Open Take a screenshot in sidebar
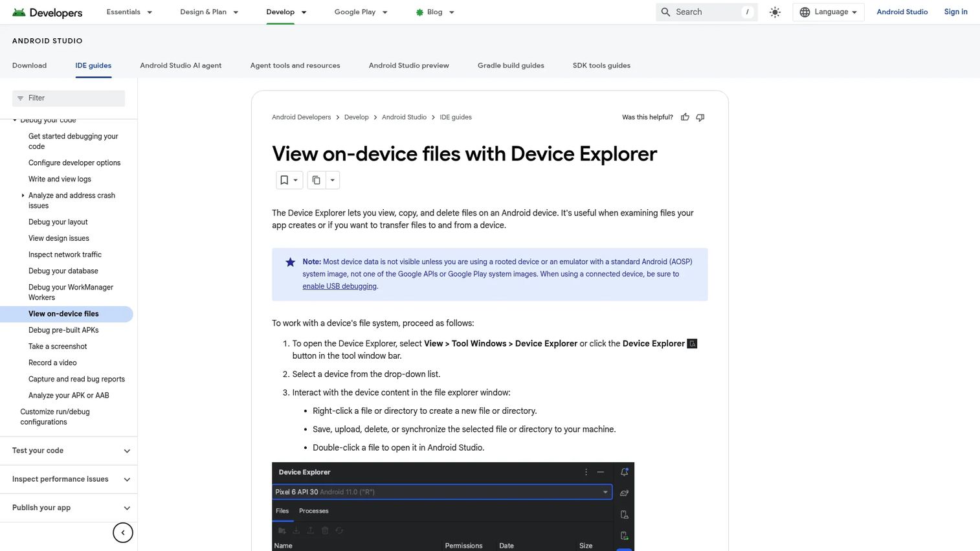980x551 pixels. click(x=58, y=346)
